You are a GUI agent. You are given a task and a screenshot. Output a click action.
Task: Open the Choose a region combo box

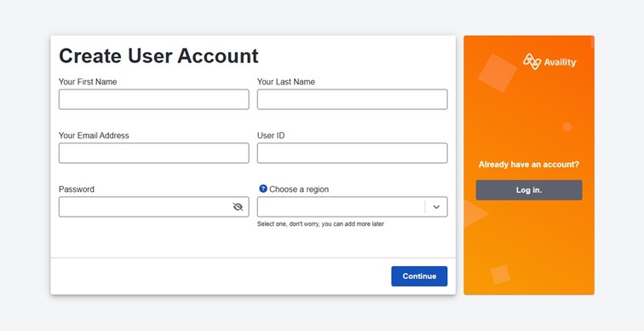[353, 206]
